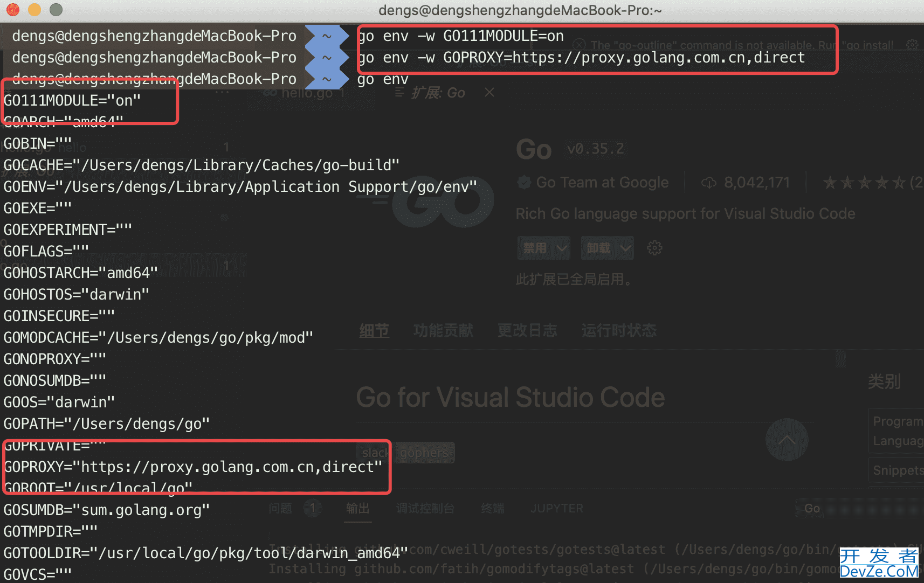Screen dimensions: 924x583
Task: Click the GOPROXY proxy.golang.com.cn output line
Action: [x=193, y=467]
